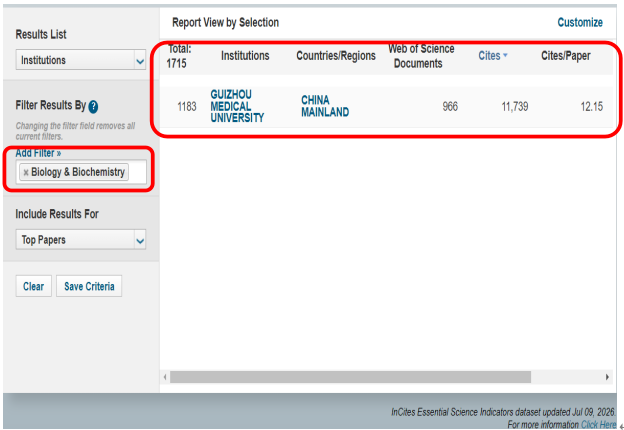Screen dimensions: 624x430
Task: Remove the Biology & Biochemistry filter tag
Action: (26, 172)
